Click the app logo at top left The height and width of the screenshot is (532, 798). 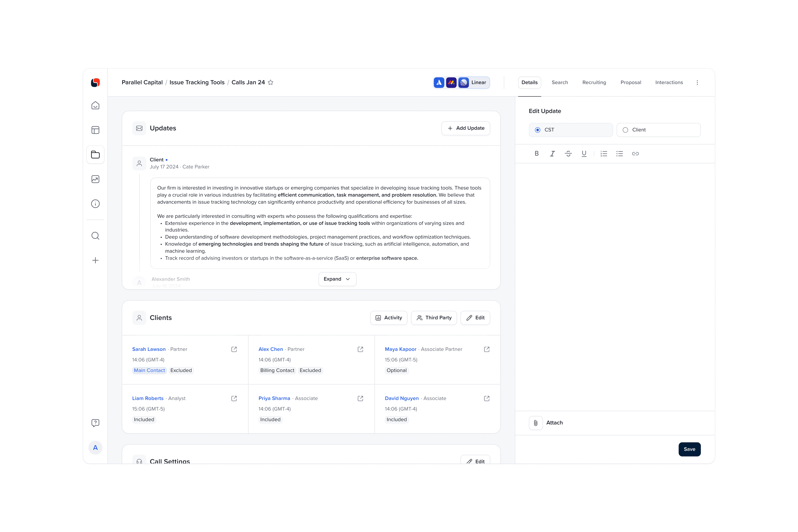click(95, 83)
